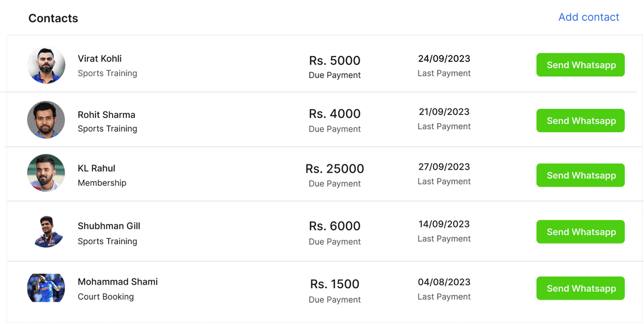Open KL Rahul's avatar photo
The height and width of the screenshot is (324, 644).
pos(46,173)
